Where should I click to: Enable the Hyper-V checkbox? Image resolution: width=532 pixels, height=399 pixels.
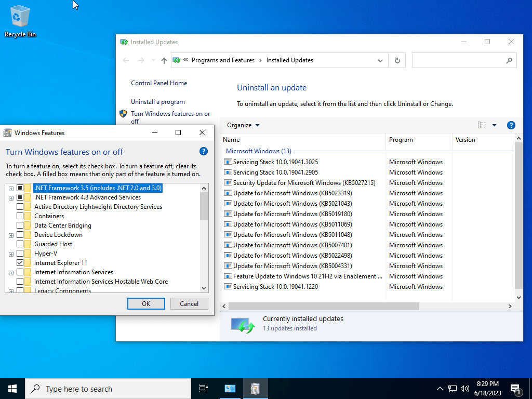[x=20, y=254]
